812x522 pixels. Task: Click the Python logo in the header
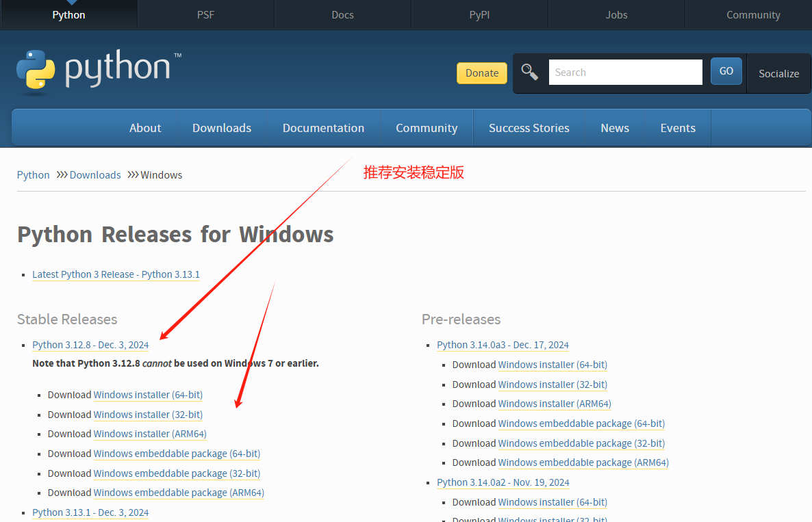point(99,69)
